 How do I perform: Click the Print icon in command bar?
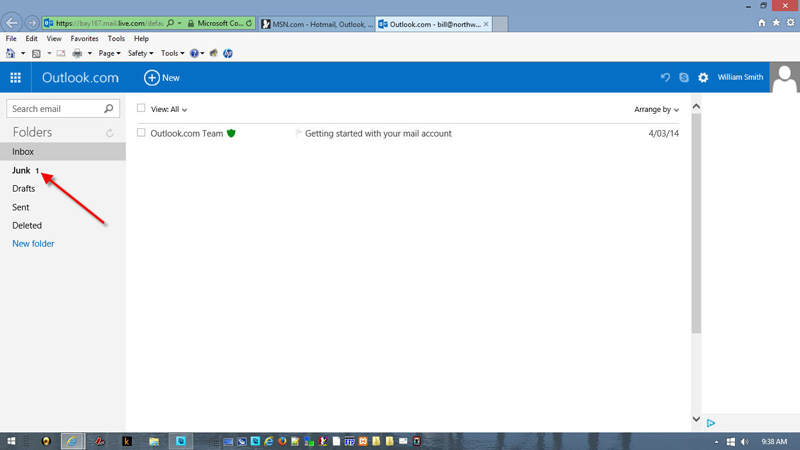(77, 53)
